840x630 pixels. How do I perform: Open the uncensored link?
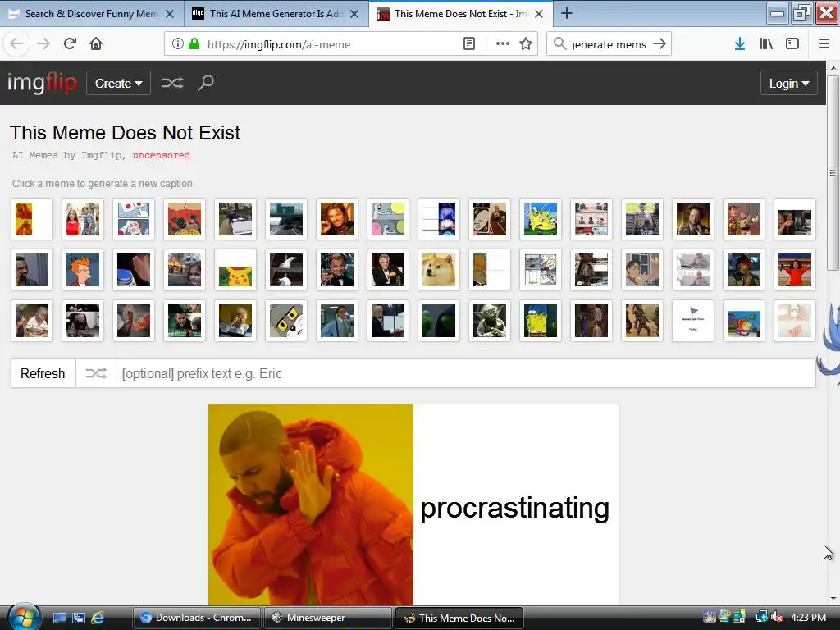point(162,155)
